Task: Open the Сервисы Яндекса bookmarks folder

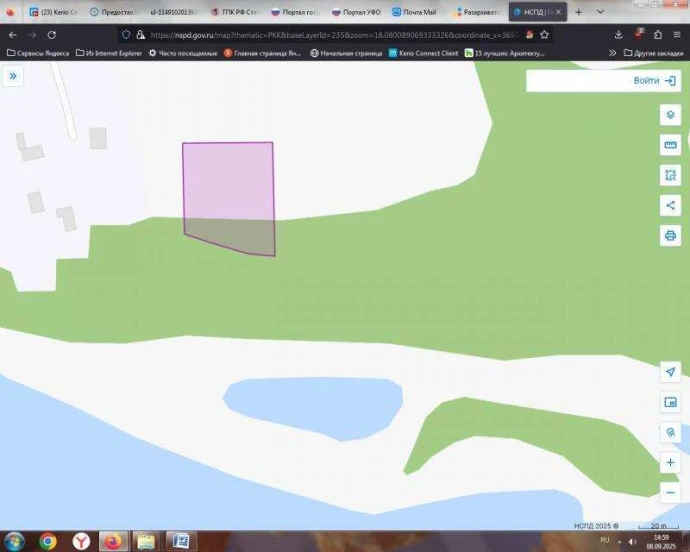Action: point(38,53)
